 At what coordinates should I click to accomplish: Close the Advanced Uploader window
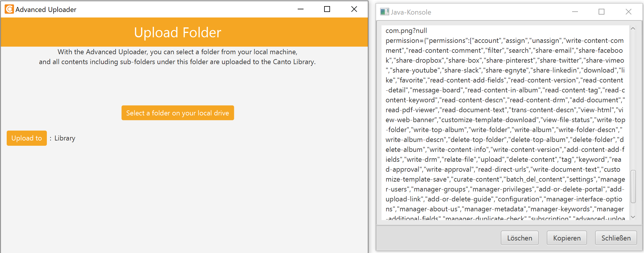pyautogui.click(x=354, y=9)
